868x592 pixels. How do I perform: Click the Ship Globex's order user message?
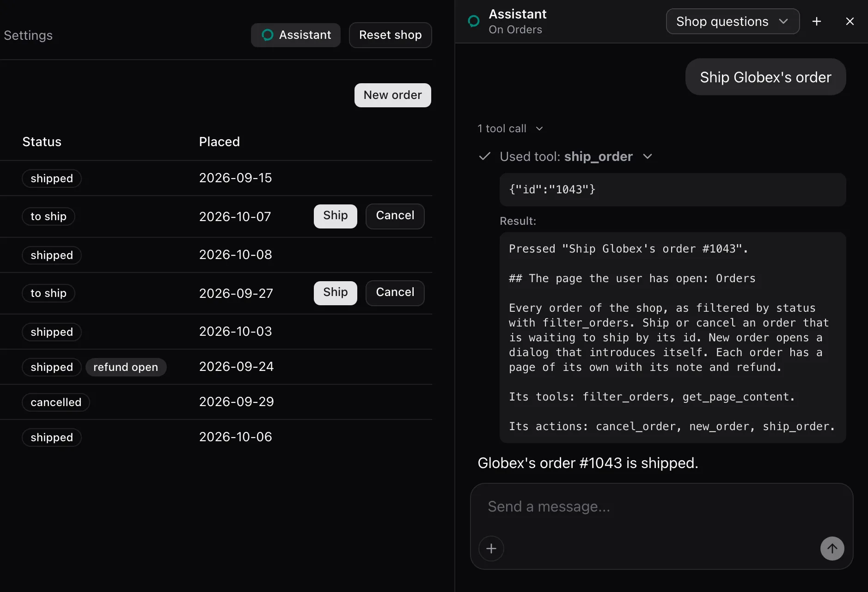coord(765,77)
